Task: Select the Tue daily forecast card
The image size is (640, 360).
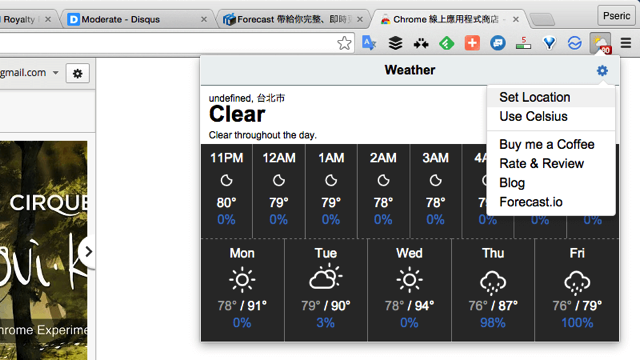Action: [x=326, y=289]
